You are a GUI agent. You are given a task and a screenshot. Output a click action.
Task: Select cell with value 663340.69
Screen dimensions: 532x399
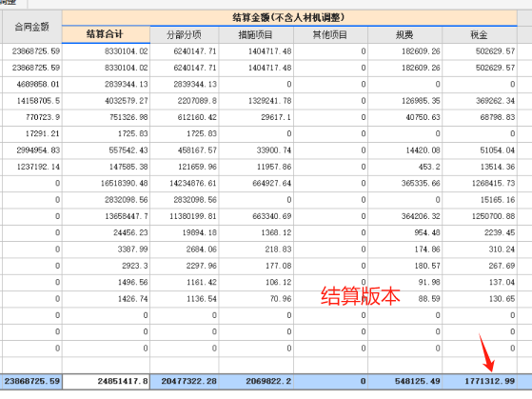[256, 216]
